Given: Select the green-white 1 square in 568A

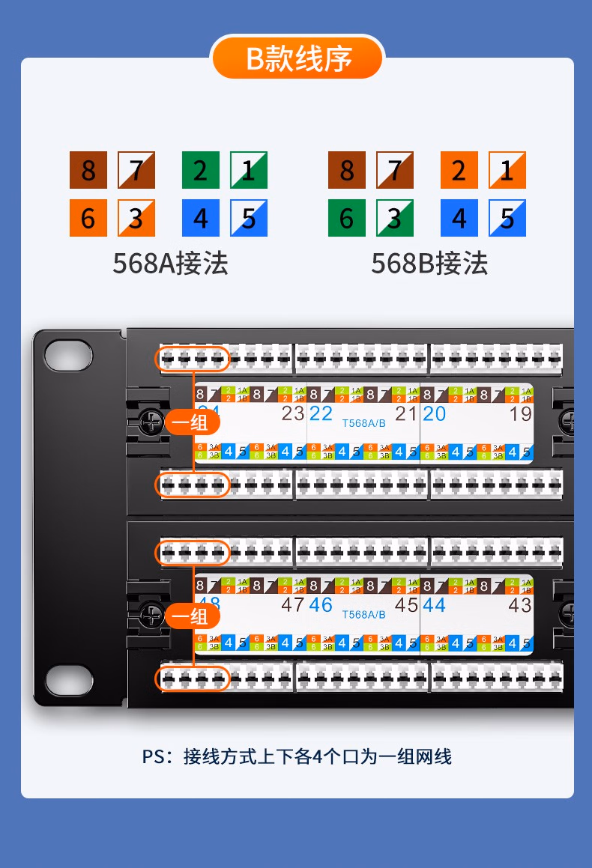Looking at the screenshot, I should 249,170.
